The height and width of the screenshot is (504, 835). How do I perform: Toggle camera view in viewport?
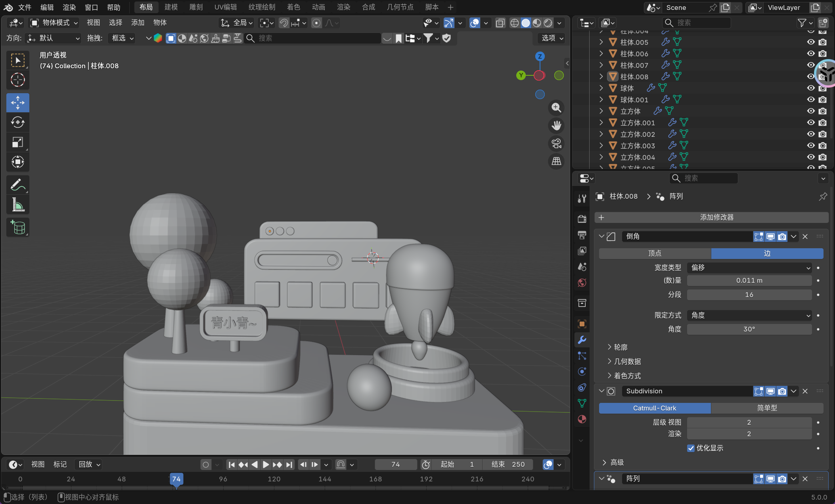(556, 144)
